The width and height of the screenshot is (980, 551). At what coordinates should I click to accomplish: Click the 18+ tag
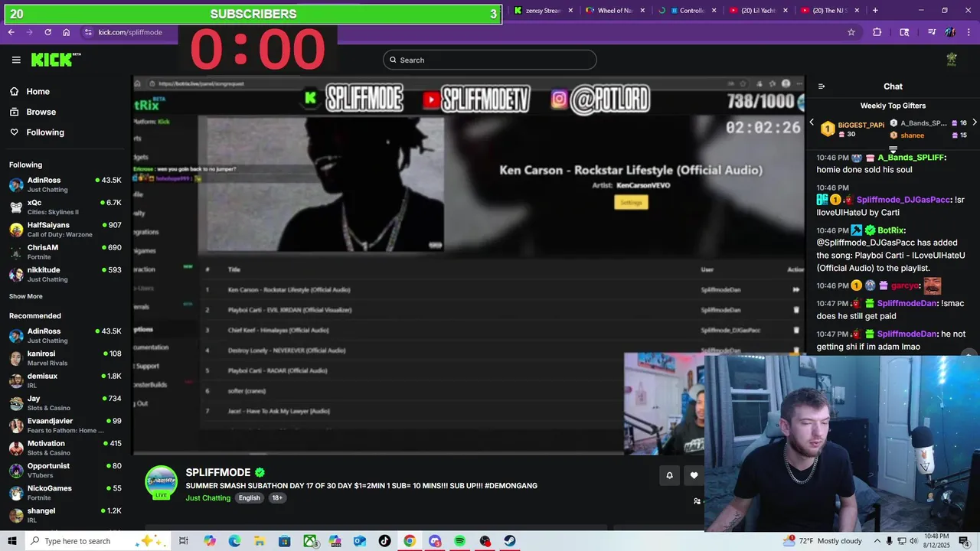pos(277,497)
